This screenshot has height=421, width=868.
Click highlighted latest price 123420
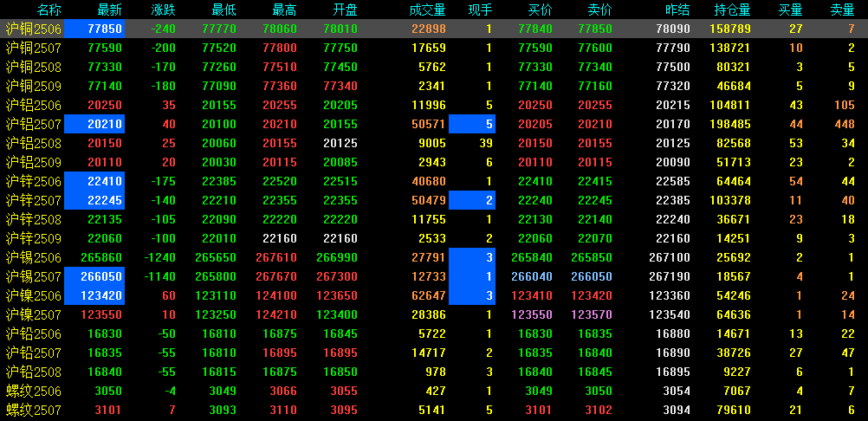pyautogui.click(x=94, y=295)
